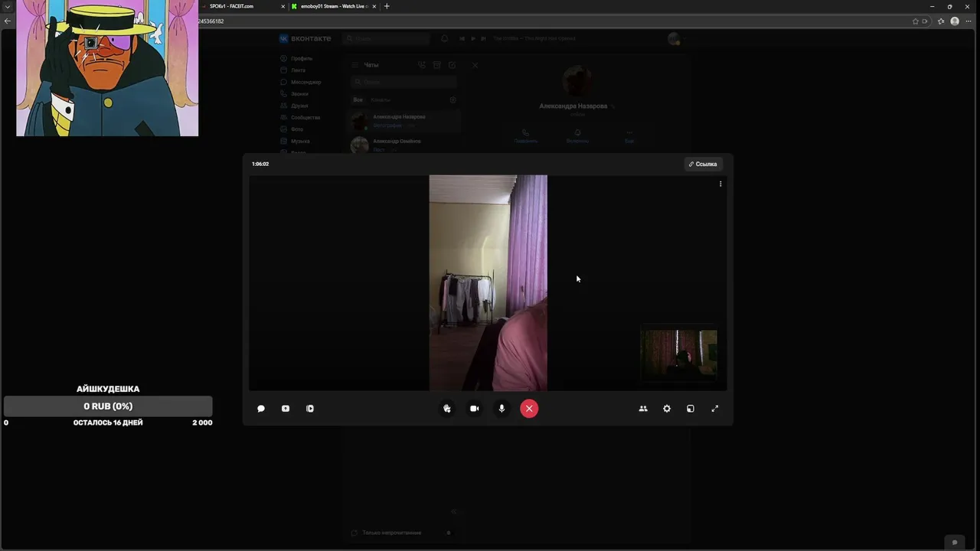The image size is (980, 551).
Task: Open Друзья in VK sidebar
Action: coord(295,106)
